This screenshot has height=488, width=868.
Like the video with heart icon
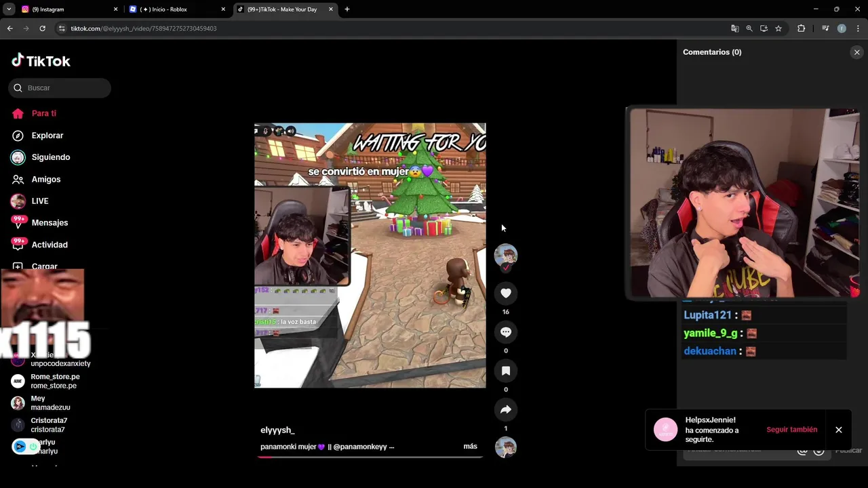(x=506, y=293)
